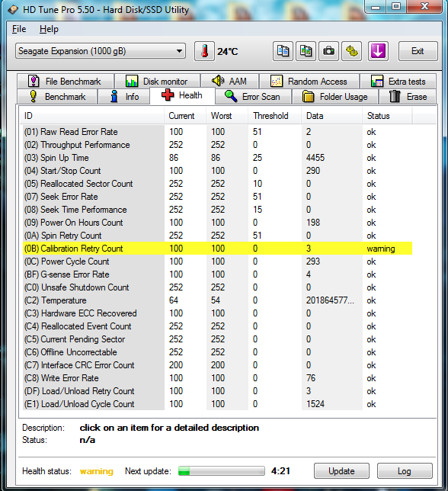Click the 4:21 update countdown value
The height and width of the screenshot is (491, 448).
280,471
